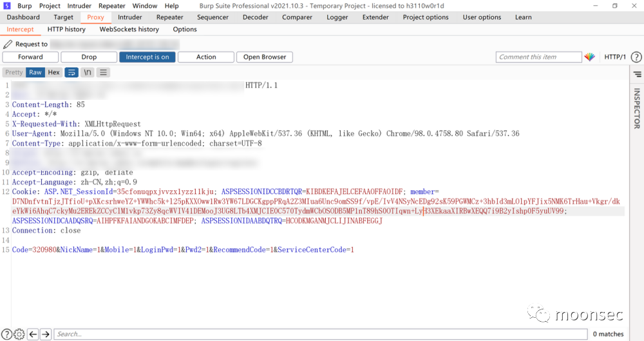Toggle Intercept is on button
The height and width of the screenshot is (341, 644).
click(x=147, y=57)
